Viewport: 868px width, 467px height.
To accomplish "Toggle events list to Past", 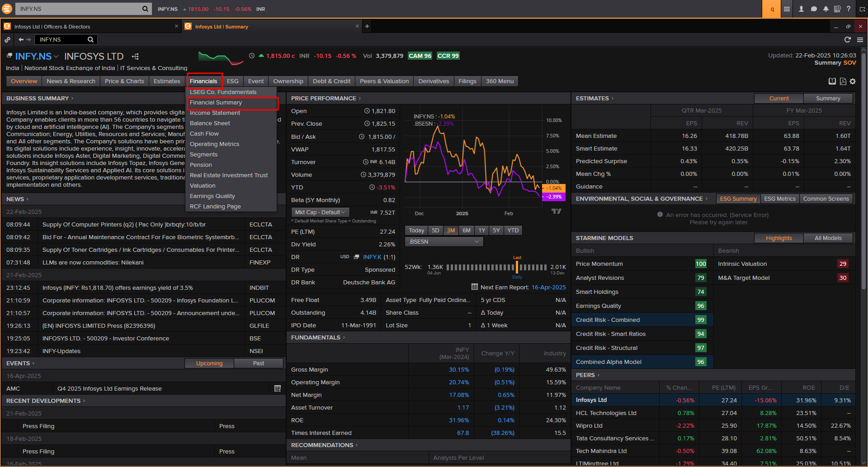I will click(x=259, y=363).
